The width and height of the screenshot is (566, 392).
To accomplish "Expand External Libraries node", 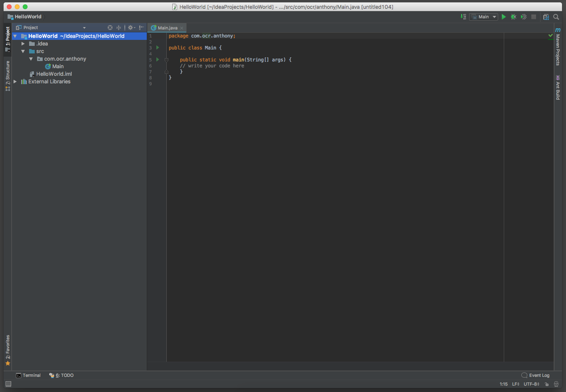I will point(15,81).
